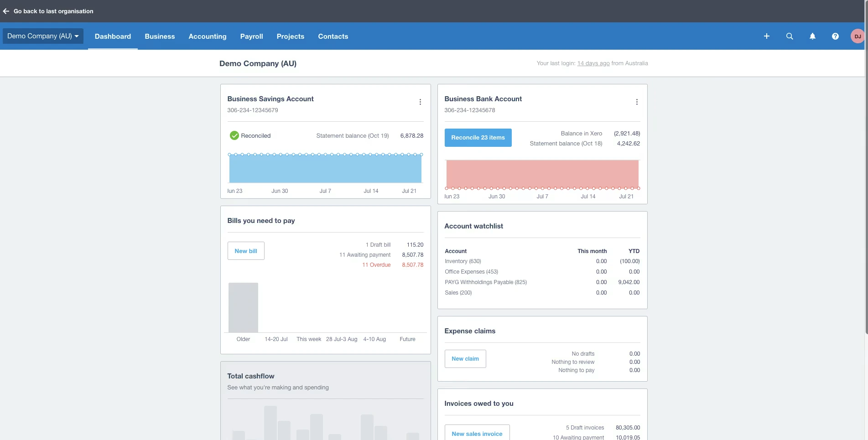Click the back arrow to last organisation

coord(6,11)
